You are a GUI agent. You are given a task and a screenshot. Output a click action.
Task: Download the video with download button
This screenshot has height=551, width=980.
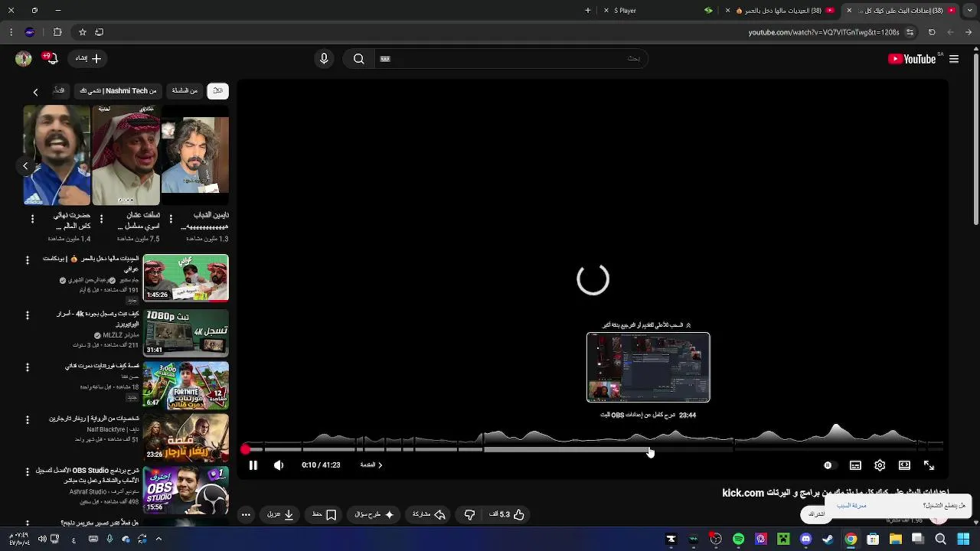click(280, 515)
